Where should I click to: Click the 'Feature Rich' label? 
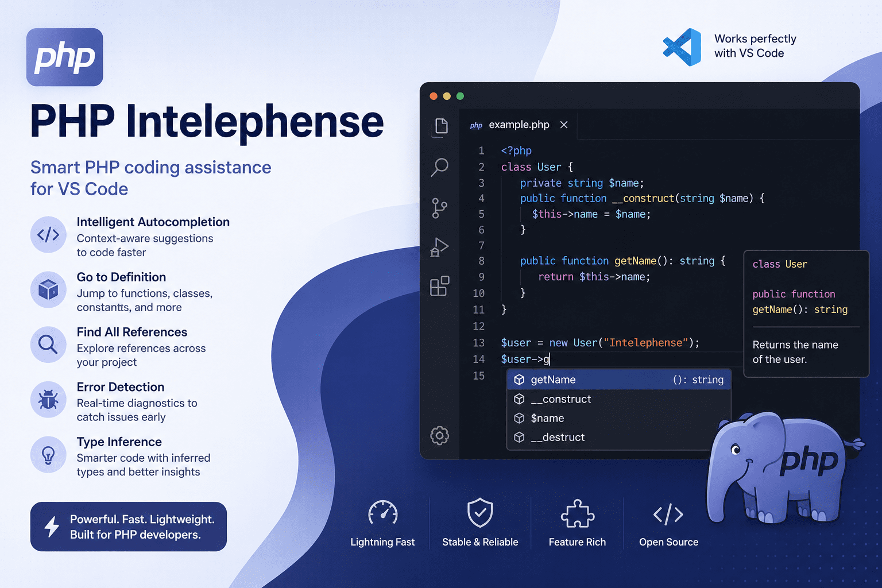[577, 542]
